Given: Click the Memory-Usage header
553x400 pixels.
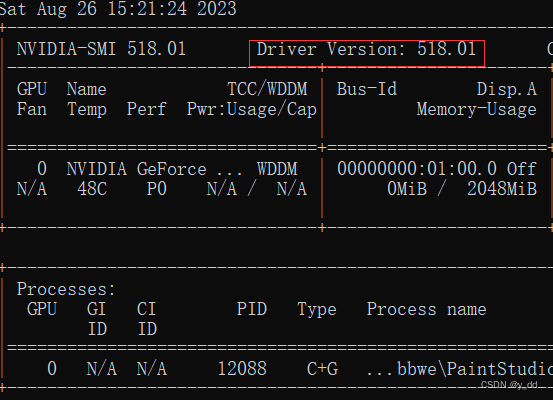Looking at the screenshot, I should pos(477,109).
